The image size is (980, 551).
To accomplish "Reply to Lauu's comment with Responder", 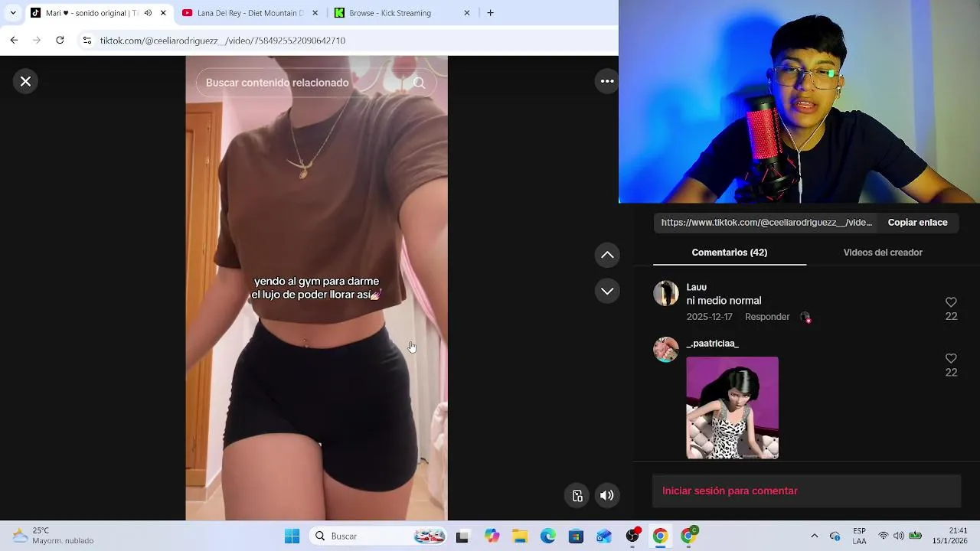I will 767,317.
